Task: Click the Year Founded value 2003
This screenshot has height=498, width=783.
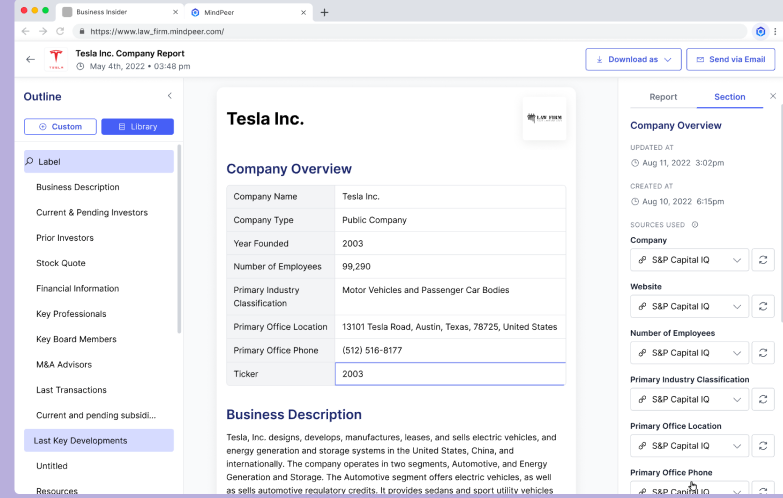Action: (450, 243)
